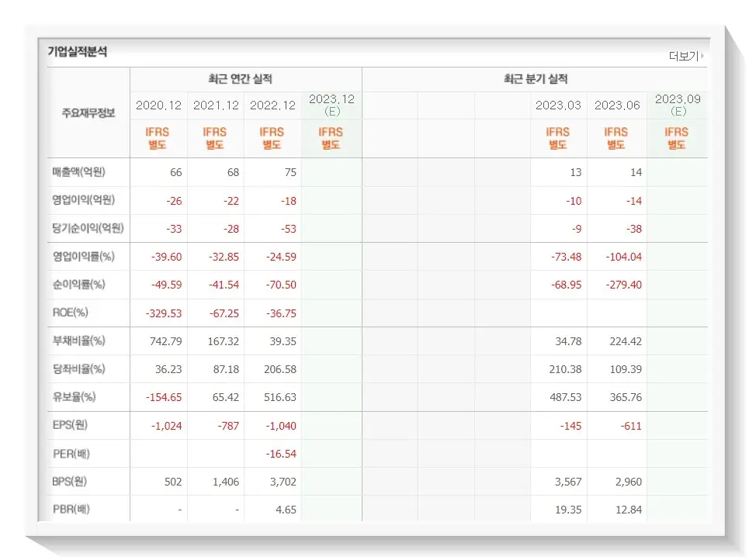Select the 2020.12 annual column header

(158, 104)
